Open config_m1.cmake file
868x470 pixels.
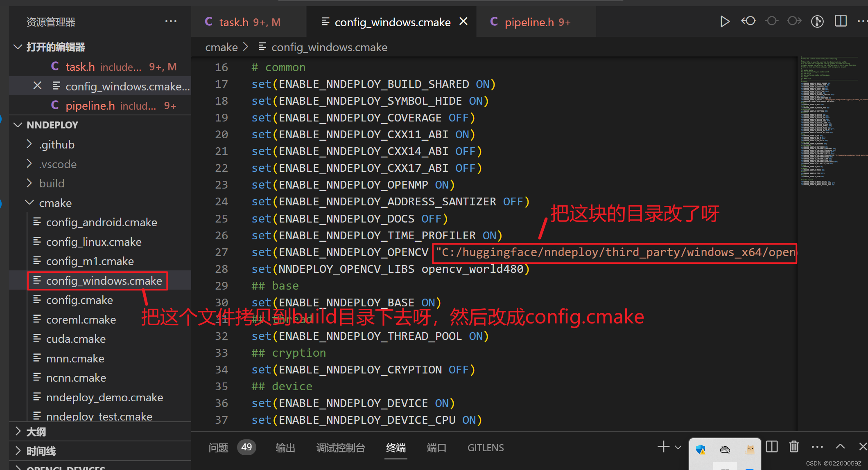click(90, 261)
